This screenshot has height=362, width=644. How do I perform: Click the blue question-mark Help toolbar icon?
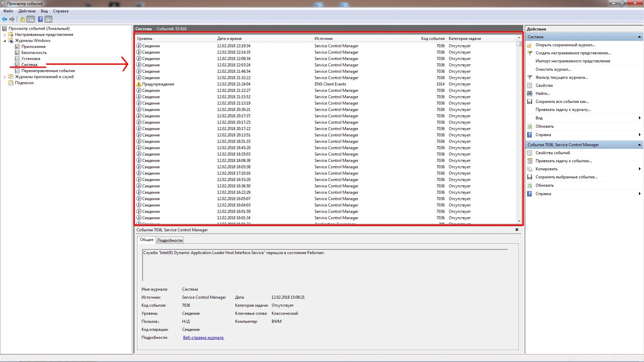tap(40, 19)
